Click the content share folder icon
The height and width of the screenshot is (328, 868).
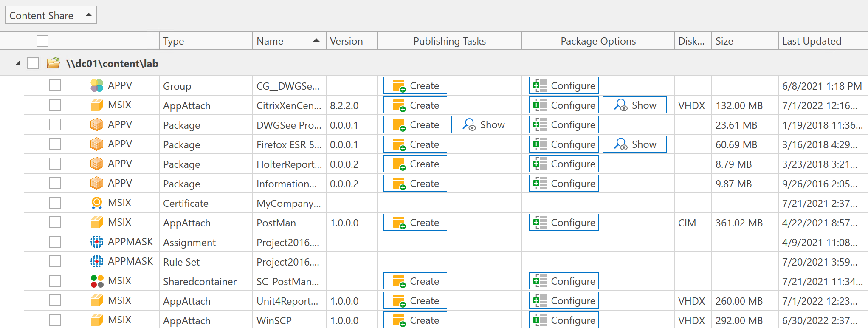point(54,64)
